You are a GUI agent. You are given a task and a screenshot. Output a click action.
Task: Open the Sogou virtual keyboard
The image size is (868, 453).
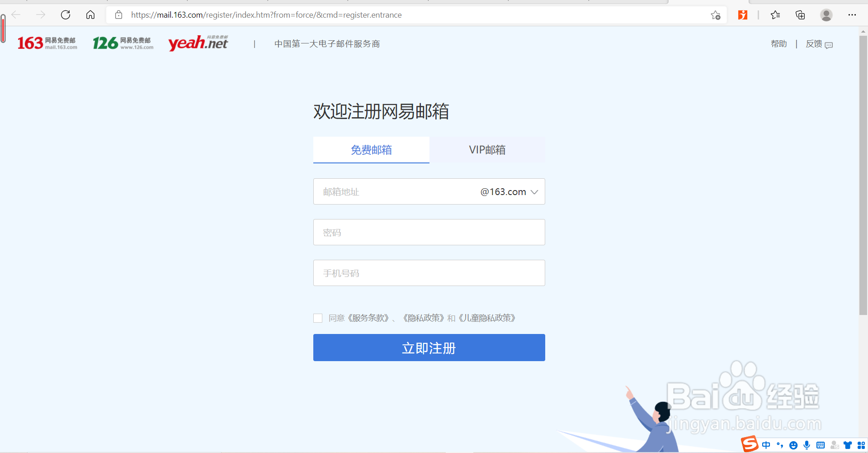tap(821, 445)
